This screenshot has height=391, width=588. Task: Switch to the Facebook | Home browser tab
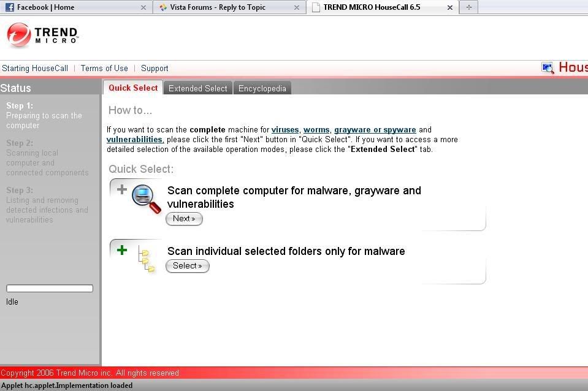pyautogui.click(x=76, y=7)
